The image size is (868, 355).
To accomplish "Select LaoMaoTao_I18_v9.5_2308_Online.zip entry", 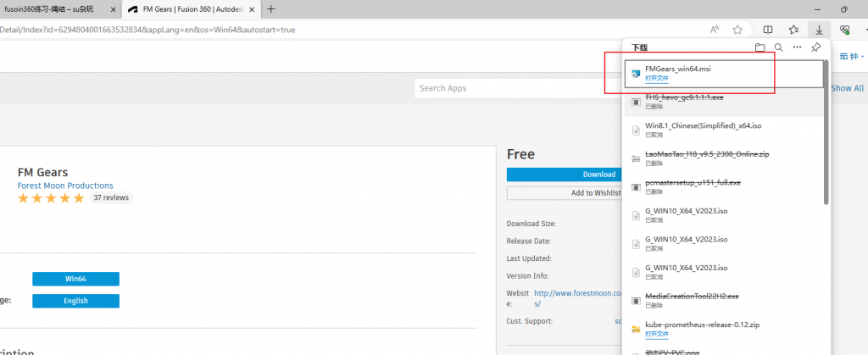I will pyautogui.click(x=724, y=158).
